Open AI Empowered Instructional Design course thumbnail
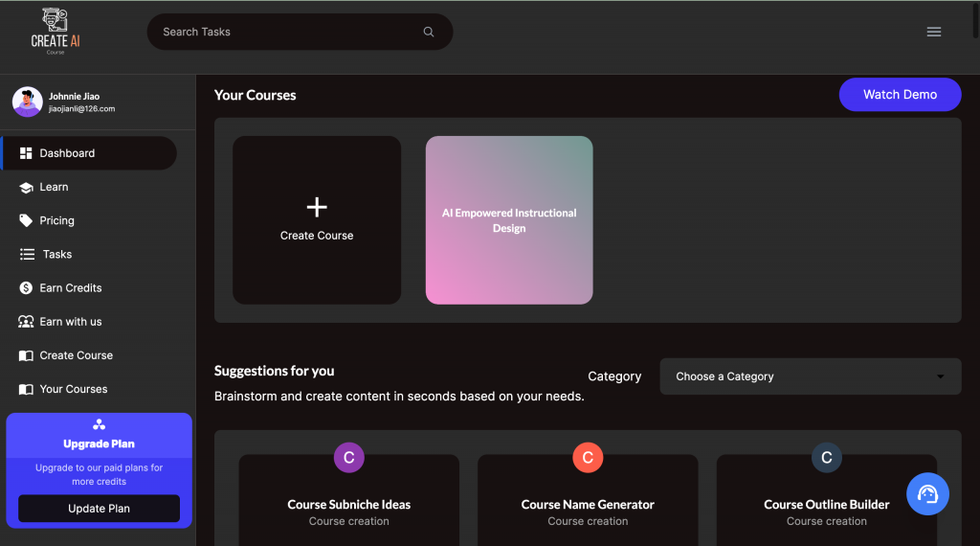The image size is (980, 546). [509, 220]
